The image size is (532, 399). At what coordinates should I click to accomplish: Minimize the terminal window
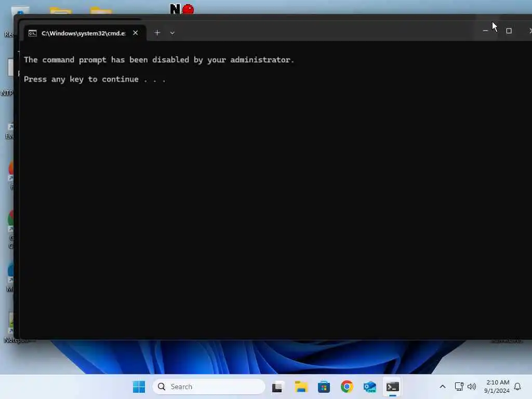tap(485, 31)
